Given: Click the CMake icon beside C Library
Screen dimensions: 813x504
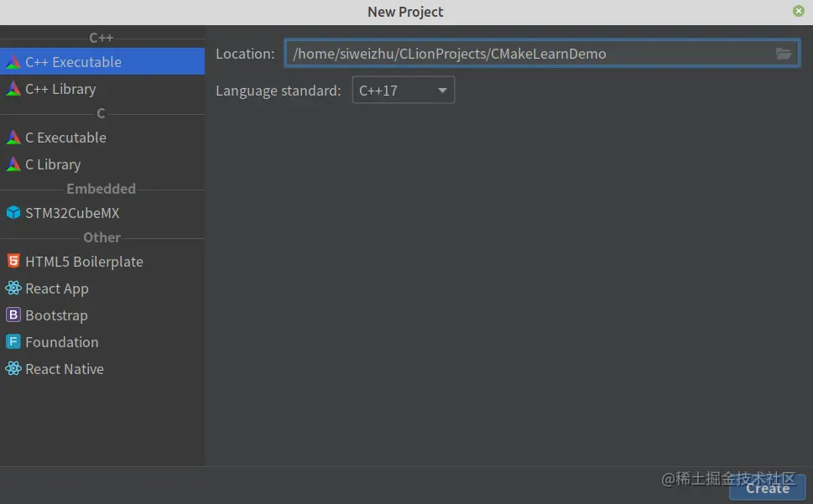Looking at the screenshot, I should [13, 164].
